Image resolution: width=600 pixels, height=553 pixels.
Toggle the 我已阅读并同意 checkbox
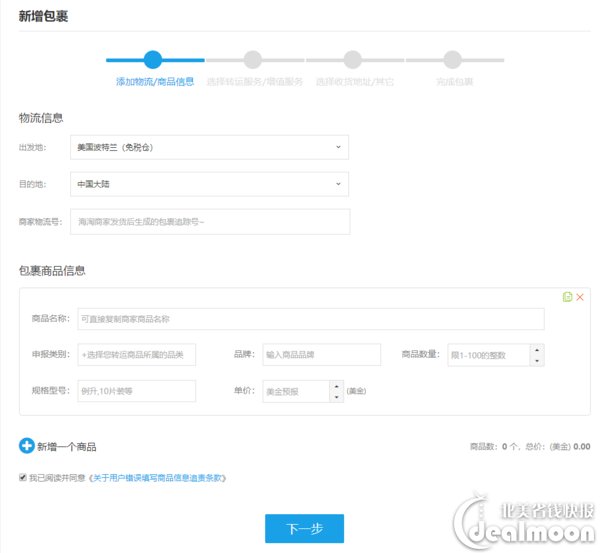pos(23,477)
